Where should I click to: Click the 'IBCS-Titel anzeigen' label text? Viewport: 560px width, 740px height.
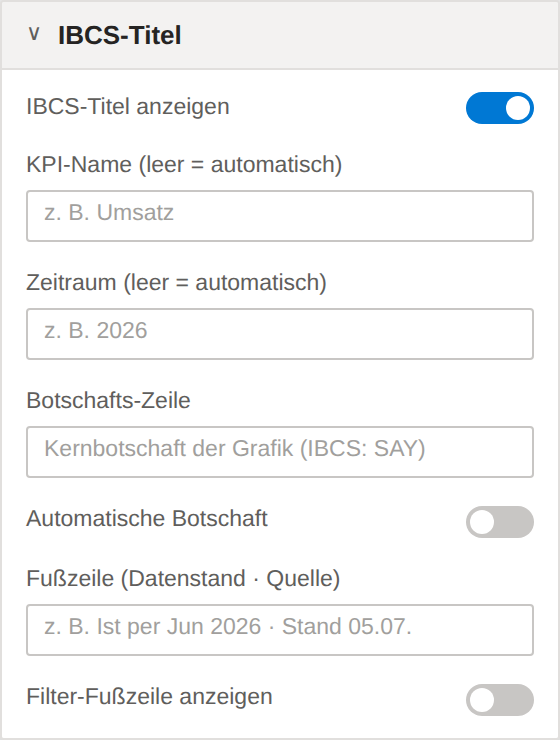[128, 107]
